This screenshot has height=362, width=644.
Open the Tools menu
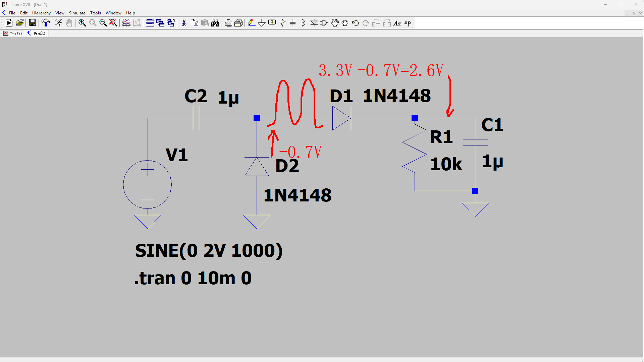(x=95, y=13)
